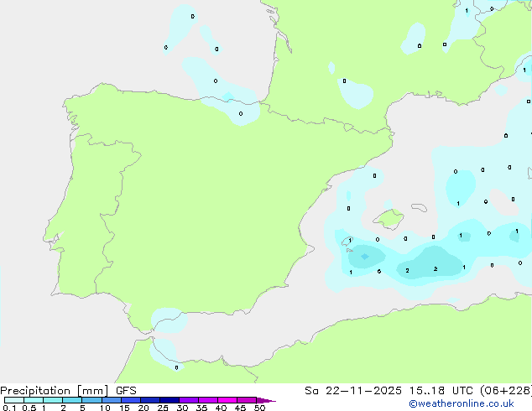Click the 0.5–1 mm legend swatch
Image resolution: width=532 pixels, height=411 pixels.
34,400
